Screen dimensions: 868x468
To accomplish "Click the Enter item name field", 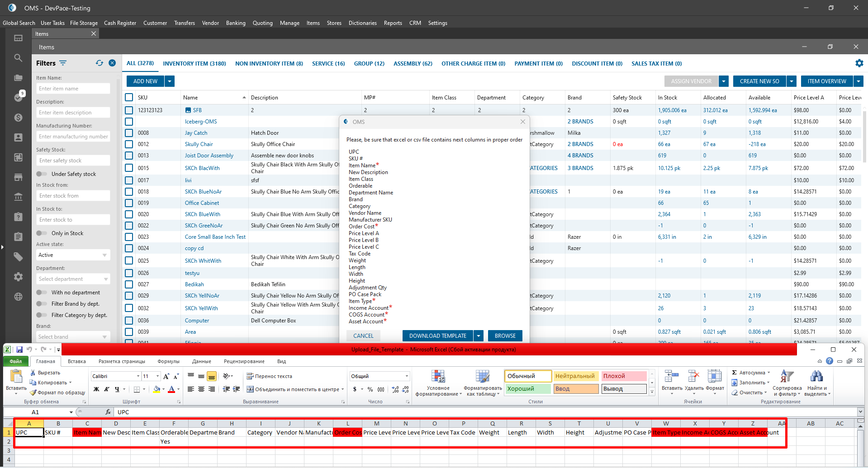I will point(73,89).
